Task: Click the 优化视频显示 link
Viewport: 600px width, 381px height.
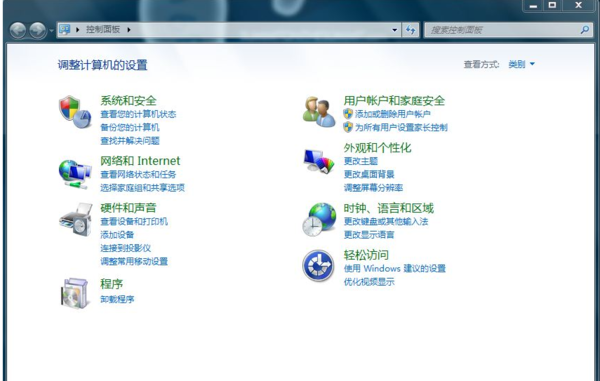Action: (x=369, y=282)
